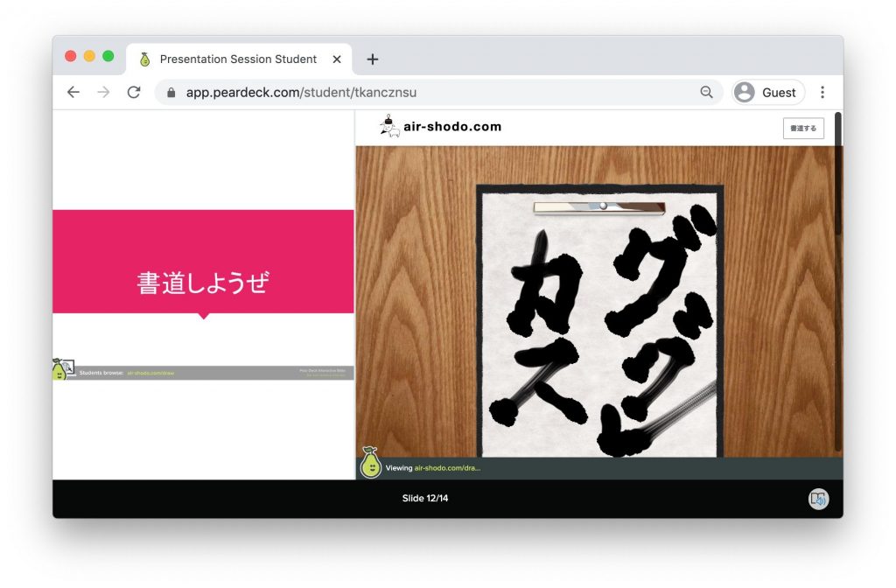Open a new browser tab
Image resolution: width=896 pixels, height=588 pixels.
[373, 59]
